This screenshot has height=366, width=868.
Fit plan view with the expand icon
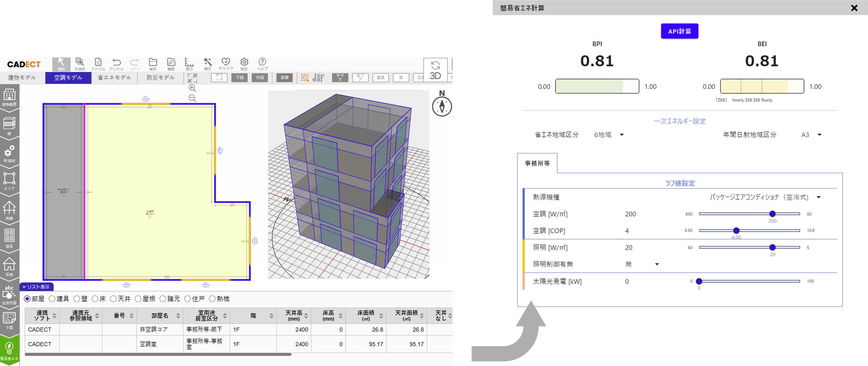(x=192, y=78)
